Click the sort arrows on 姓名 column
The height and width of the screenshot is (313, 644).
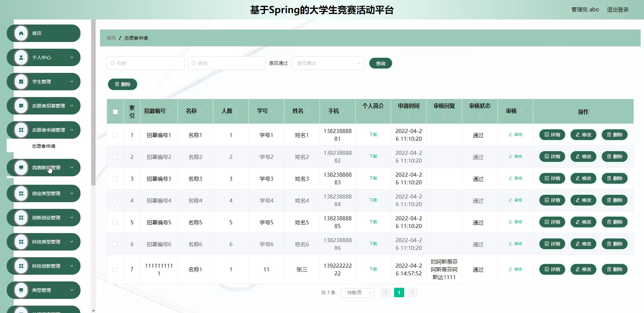pyautogui.click(x=308, y=111)
